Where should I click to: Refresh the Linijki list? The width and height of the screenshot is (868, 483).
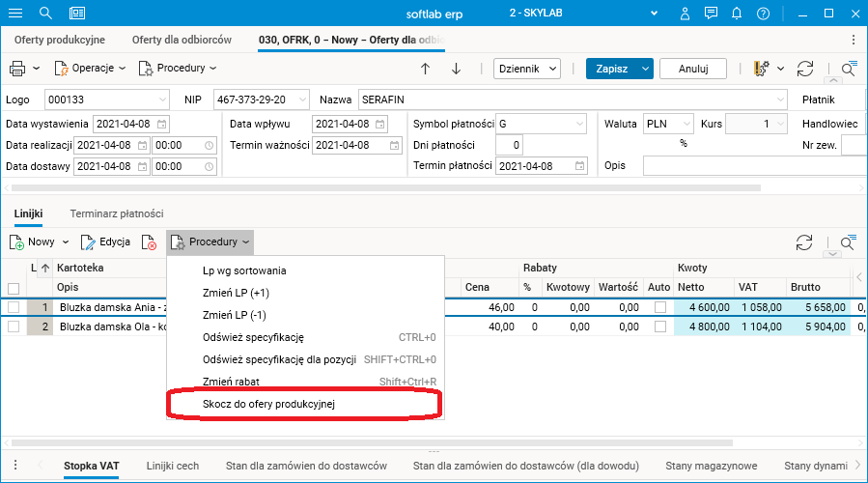tap(803, 242)
